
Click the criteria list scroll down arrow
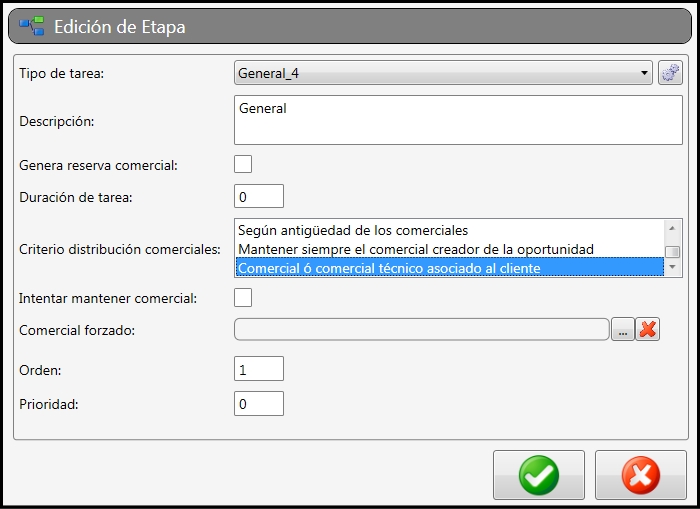672,267
